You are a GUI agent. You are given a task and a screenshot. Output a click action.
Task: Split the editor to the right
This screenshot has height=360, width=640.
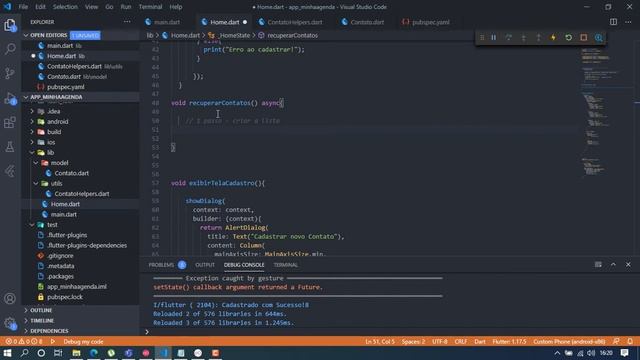coord(613,22)
